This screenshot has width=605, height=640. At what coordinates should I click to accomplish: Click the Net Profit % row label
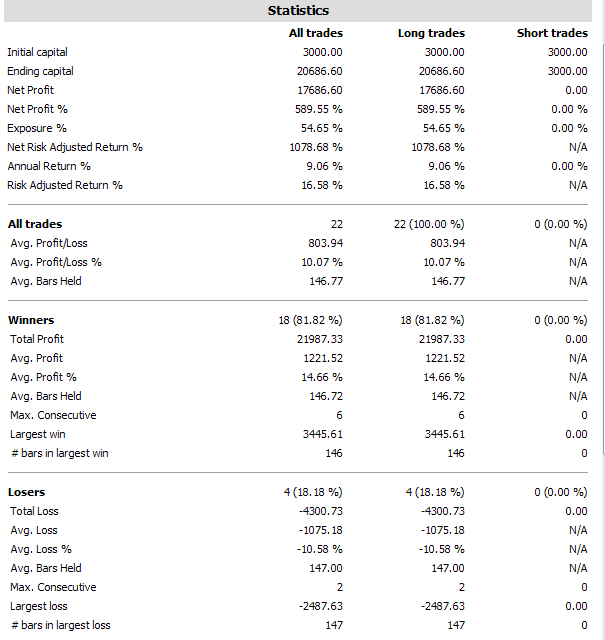tap(40, 109)
